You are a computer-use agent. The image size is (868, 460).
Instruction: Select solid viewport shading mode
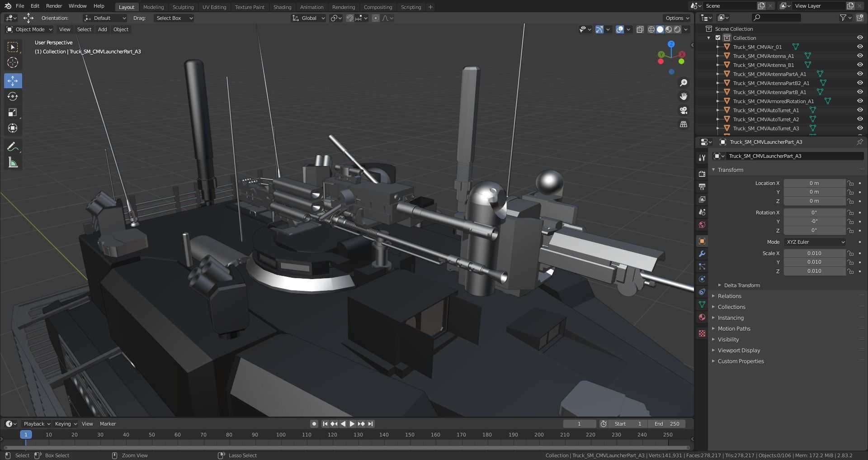[x=660, y=29]
